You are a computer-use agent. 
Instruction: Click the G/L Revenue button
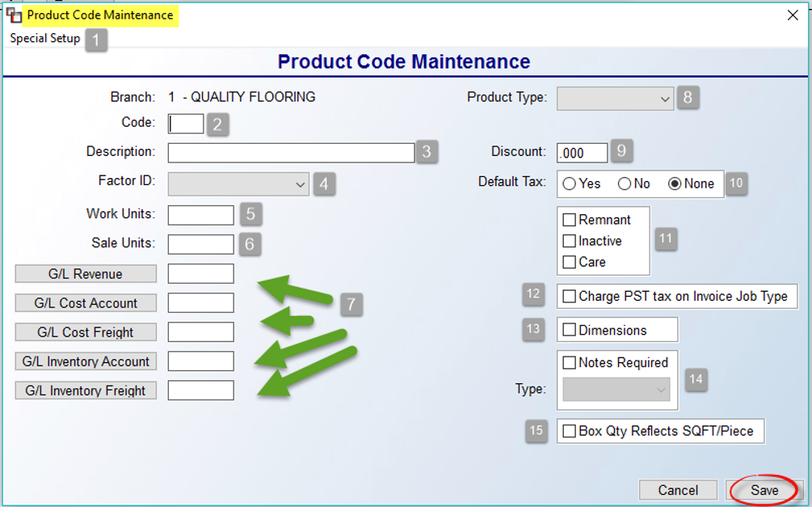[86, 274]
